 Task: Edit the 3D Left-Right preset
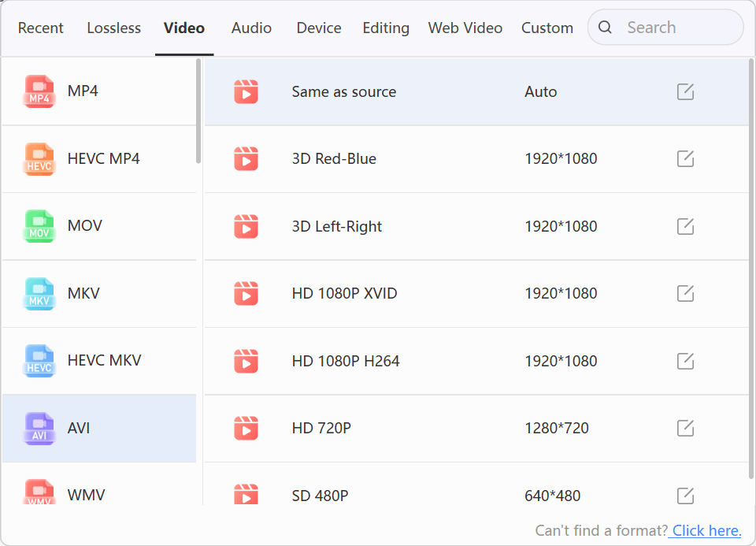(x=685, y=226)
